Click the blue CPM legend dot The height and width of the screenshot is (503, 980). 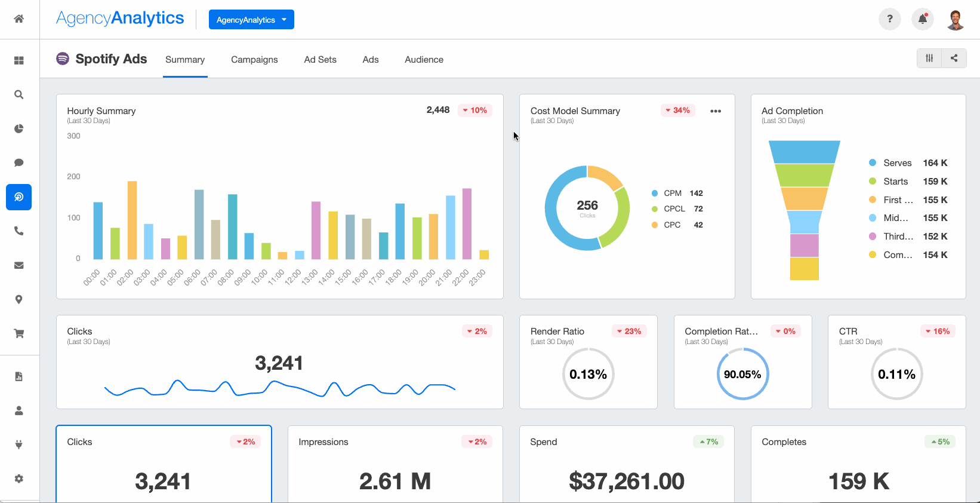655,194
